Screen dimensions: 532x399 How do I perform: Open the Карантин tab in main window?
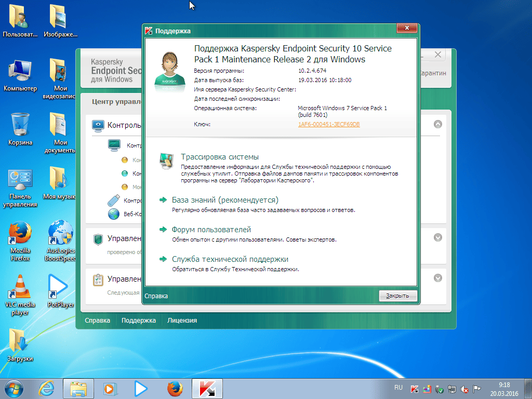(x=433, y=73)
